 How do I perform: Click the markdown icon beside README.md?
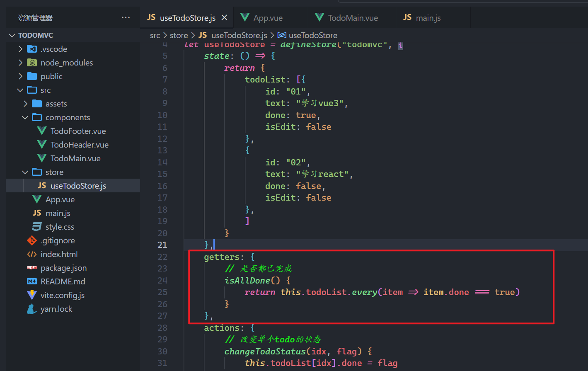(x=32, y=281)
